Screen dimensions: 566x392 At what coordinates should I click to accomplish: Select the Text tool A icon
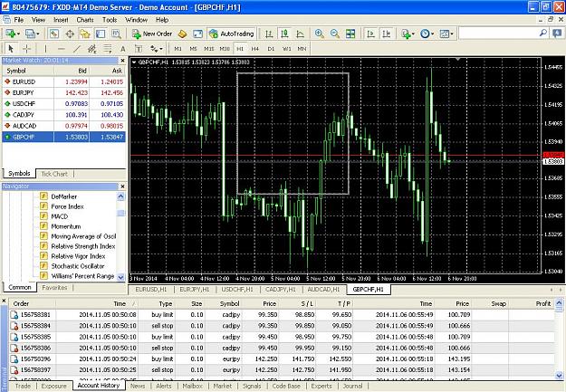tap(123, 48)
